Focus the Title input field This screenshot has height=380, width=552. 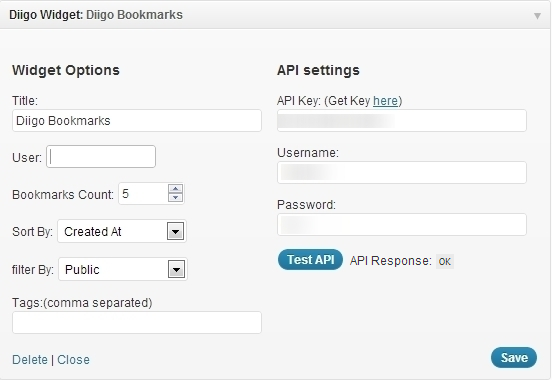click(x=137, y=120)
